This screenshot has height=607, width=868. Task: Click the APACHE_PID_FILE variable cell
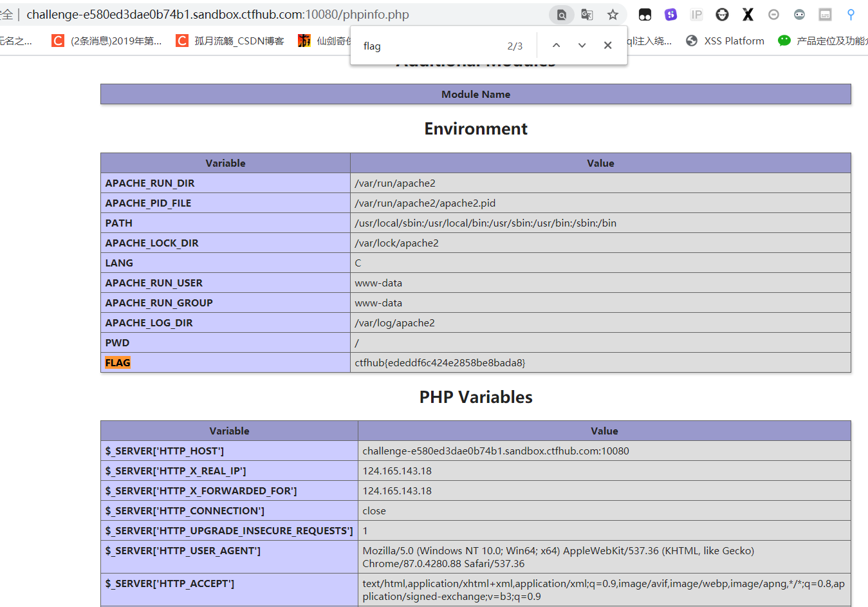pyautogui.click(x=225, y=203)
